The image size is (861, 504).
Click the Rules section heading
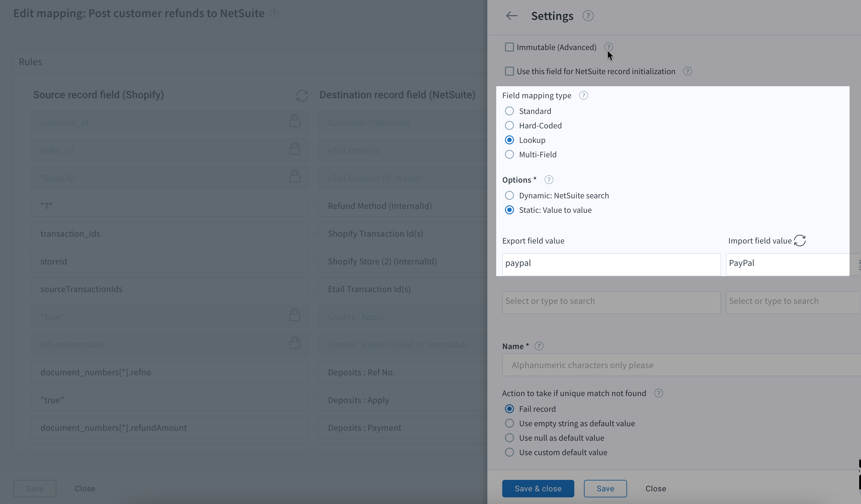[x=30, y=62]
